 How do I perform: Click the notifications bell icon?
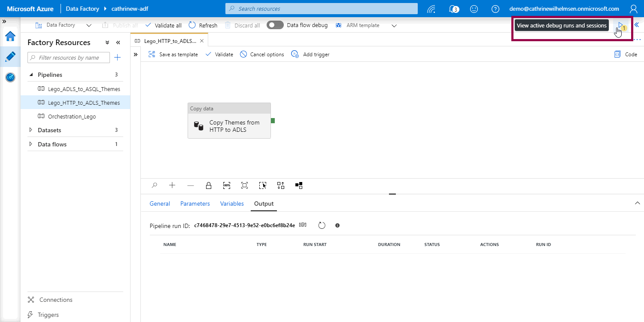tap(453, 9)
